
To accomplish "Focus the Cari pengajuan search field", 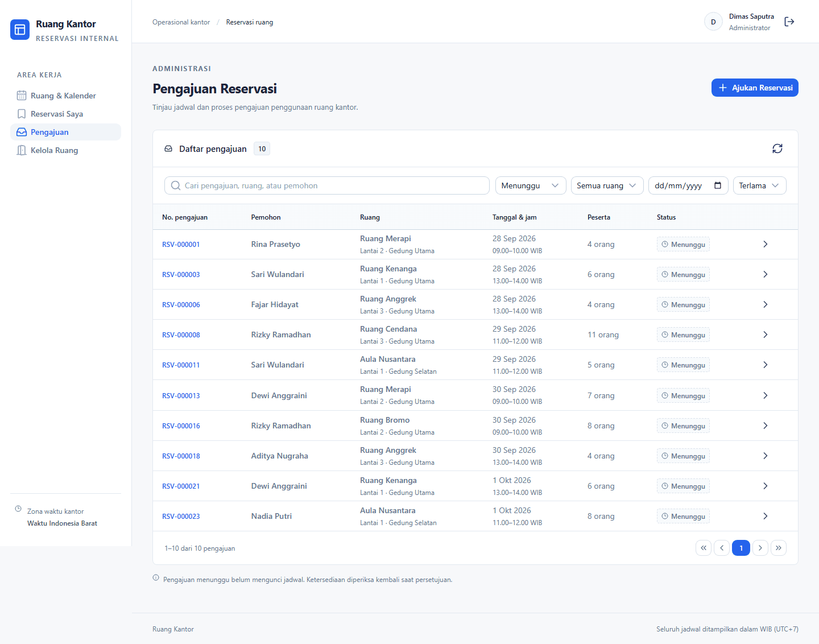I will [x=327, y=185].
